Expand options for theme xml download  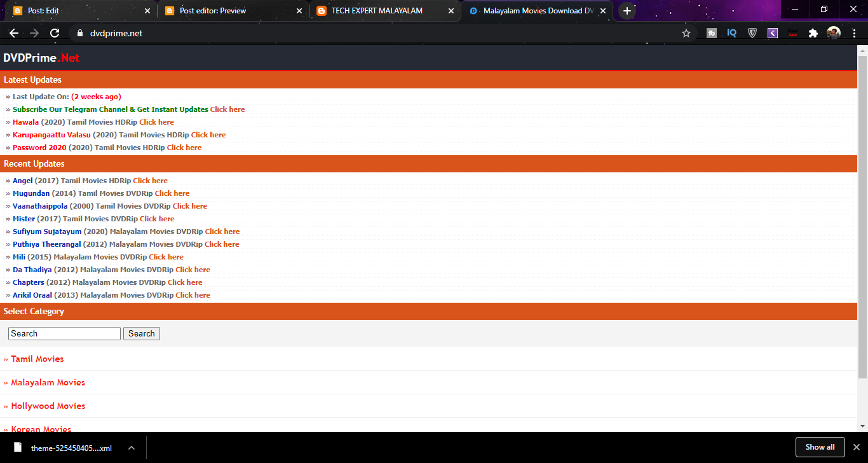[x=132, y=448]
